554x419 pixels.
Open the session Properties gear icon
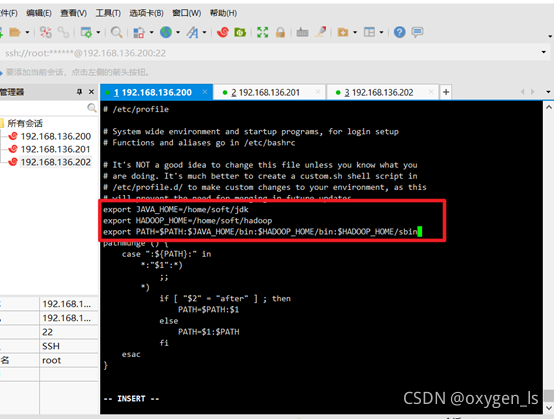pyautogui.click(x=86, y=33)
